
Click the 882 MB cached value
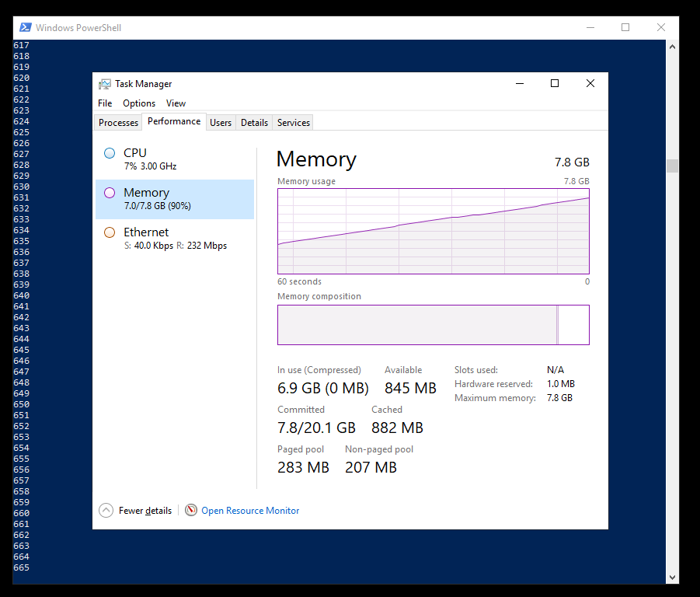point(397,428)
